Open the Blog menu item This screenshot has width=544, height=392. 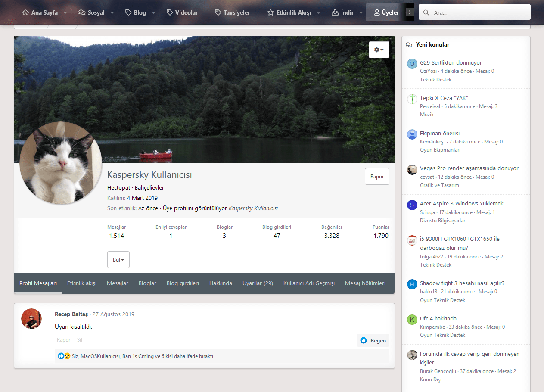(136, 12)
